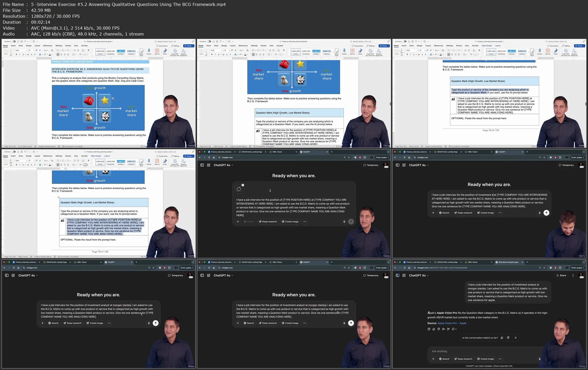The height and width of the screenshot is (370, 588).
Task: Expand styles gallery arrow in exercise-title Word frame
Action: coord(137,52)
